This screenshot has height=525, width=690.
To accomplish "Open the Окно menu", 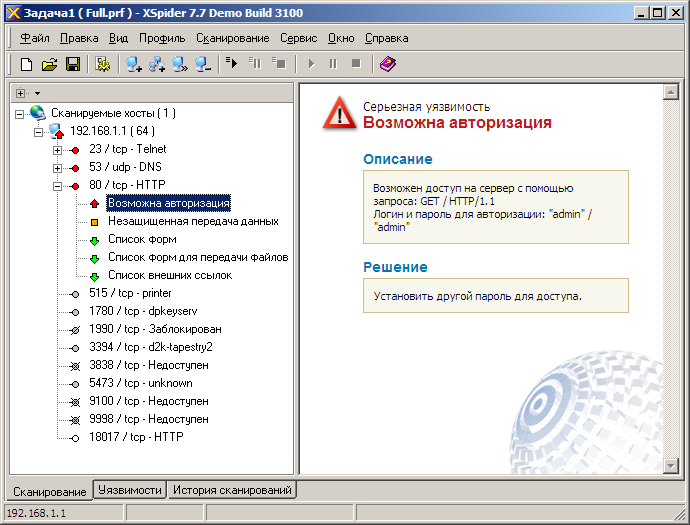I will [341, 38].
